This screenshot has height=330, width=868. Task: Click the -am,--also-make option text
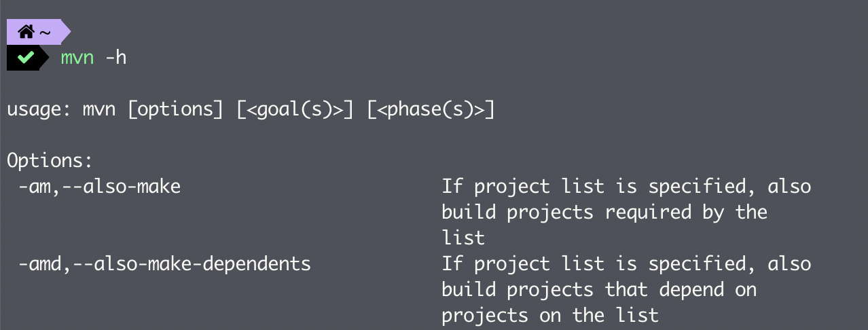coord(99,186)
